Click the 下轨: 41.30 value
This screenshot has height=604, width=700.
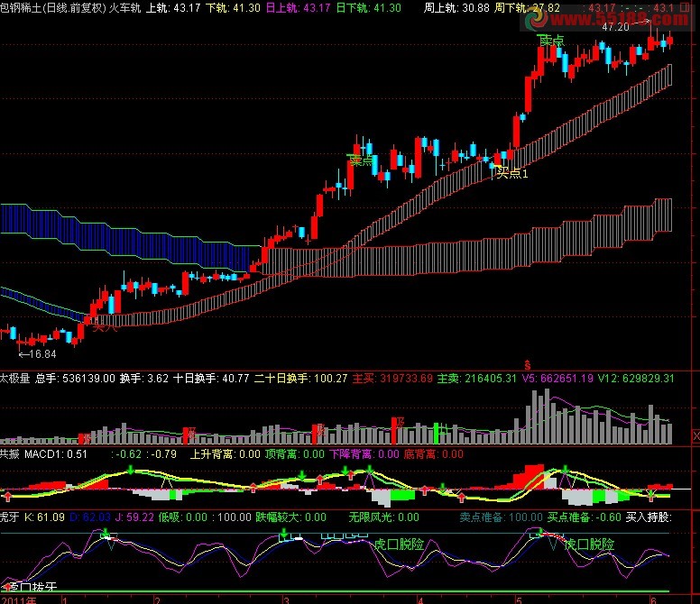[233, 7]
